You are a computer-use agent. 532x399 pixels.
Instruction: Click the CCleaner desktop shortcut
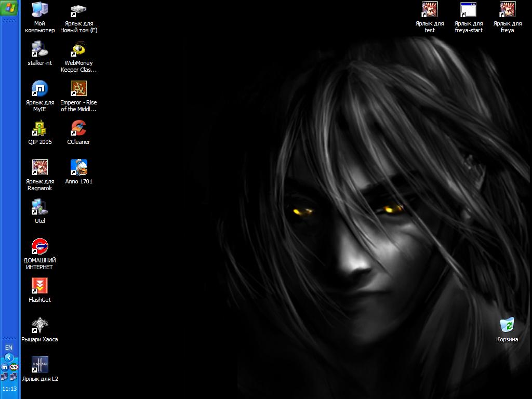pos(79,132)
